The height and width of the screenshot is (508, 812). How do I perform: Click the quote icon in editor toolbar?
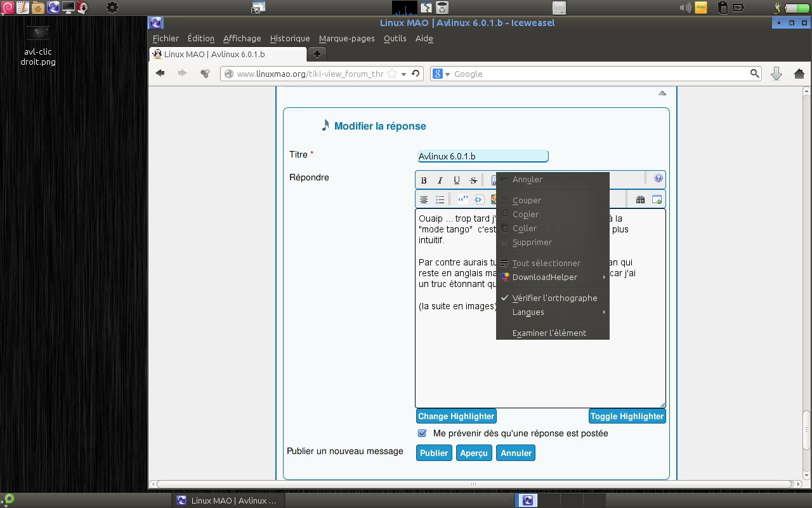click(463, 200)
